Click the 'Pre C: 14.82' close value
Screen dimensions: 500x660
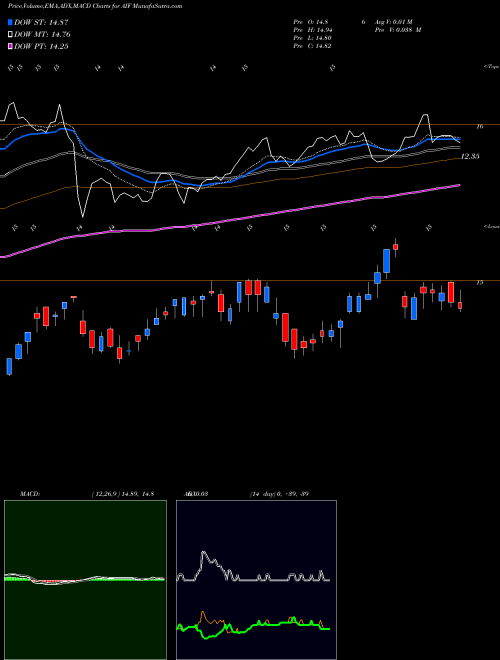(312, 46)
